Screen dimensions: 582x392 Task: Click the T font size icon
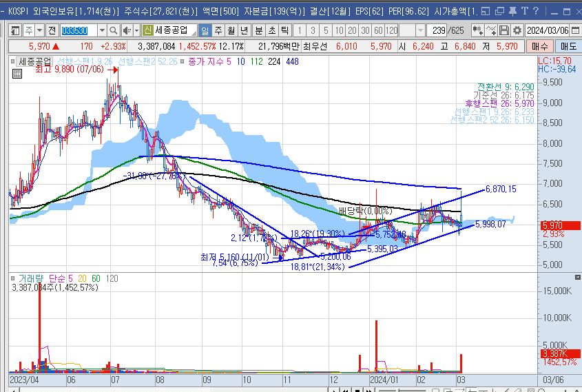pos(524,11)
